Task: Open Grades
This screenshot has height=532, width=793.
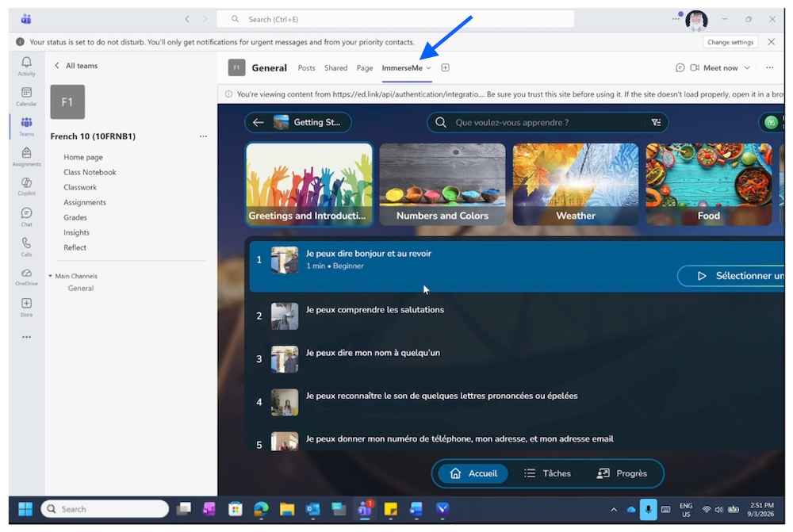Action: pos(75,217)
